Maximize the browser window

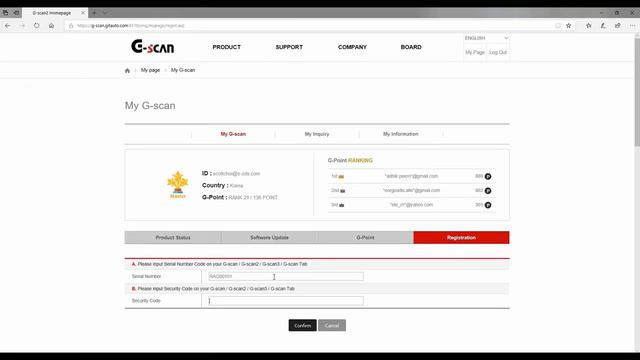coord(617,13)
